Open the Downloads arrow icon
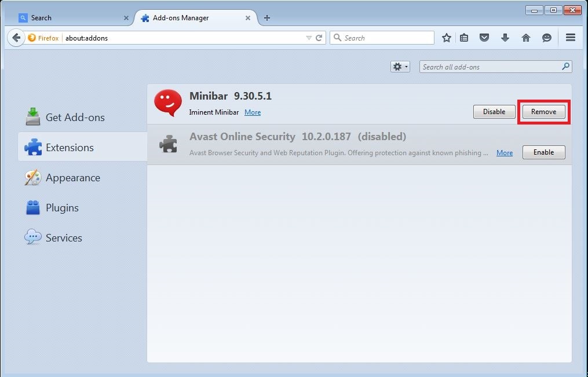 pos(505,38)
